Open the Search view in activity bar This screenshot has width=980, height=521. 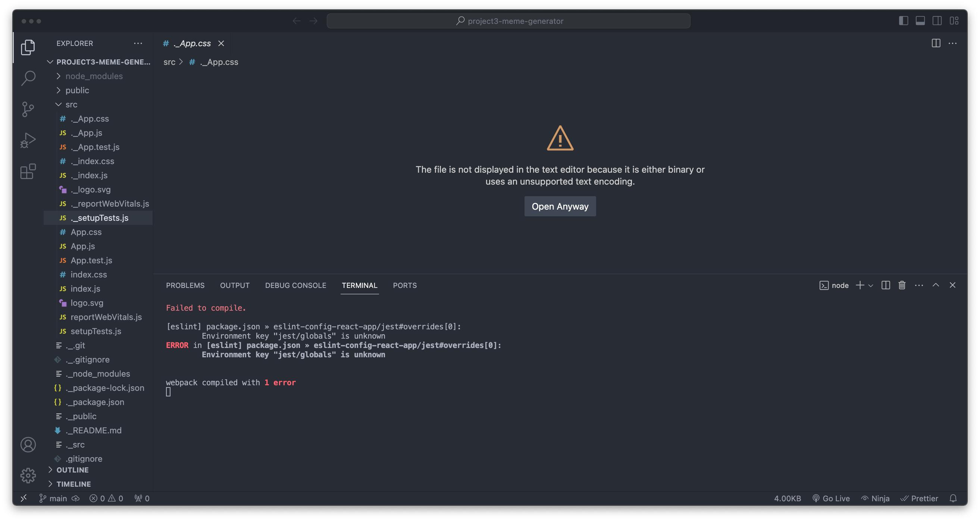[x=28, y=78]
